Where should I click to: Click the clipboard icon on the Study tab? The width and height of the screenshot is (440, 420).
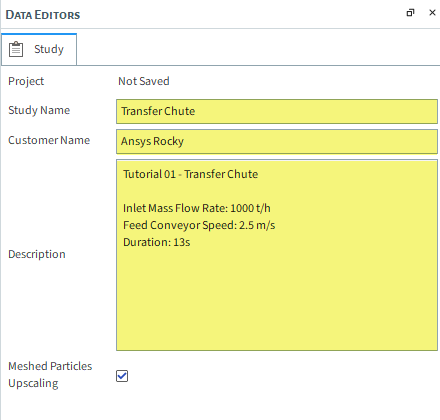(16, 49)
